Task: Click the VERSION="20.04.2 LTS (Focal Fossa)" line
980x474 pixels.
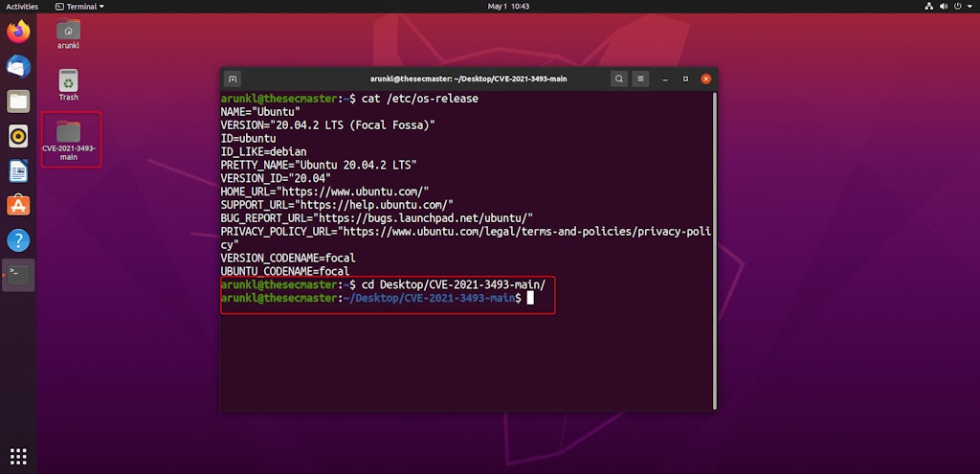Action: coord(328,125)
